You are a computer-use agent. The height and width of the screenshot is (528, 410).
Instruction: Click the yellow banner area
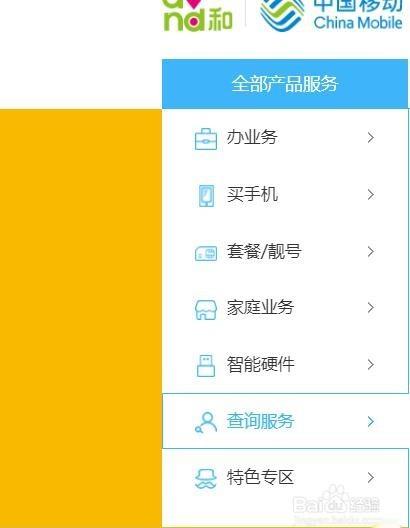[81, 318]
